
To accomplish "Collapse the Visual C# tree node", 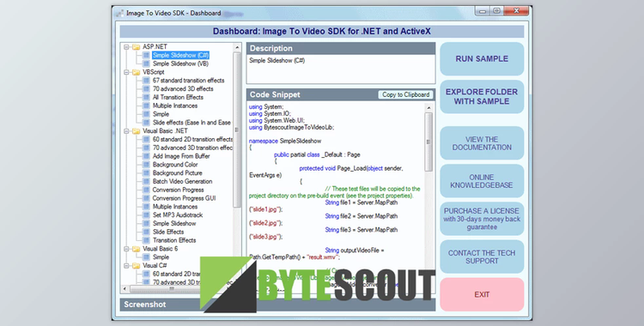I will (126, 266).
